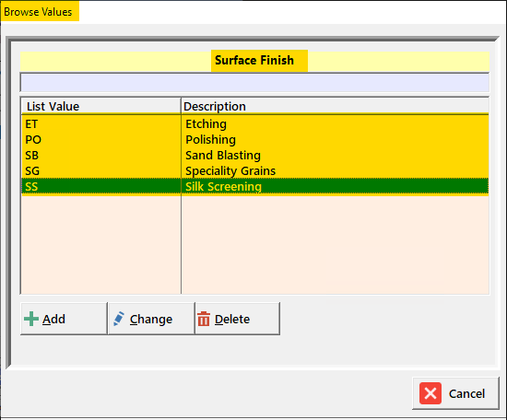This screenshot has width=507, height=420.
Task: Click the green plus Add icon
Action: [x=31, y=319]
